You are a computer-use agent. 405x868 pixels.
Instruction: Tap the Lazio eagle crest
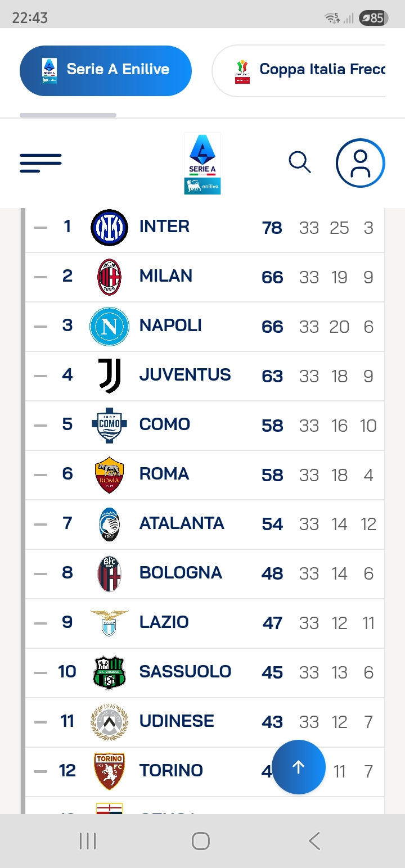(x=109, y=623)
